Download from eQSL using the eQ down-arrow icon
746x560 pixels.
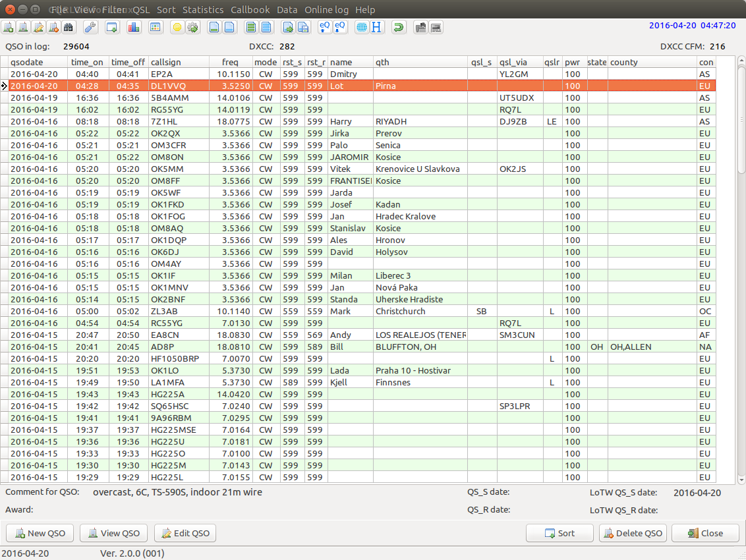(x=339, y=27)
